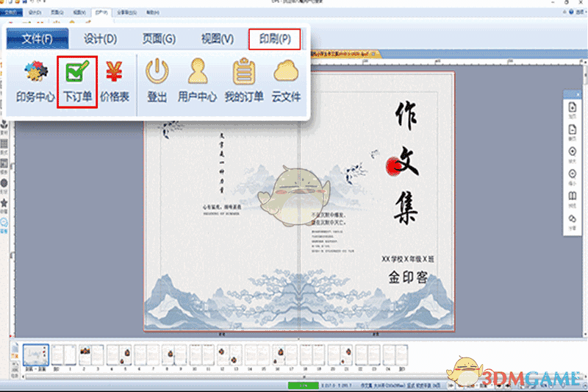Click the 金印客 text on cover
The width and height of the screenshot is (588, 392).
pos(408,277)
